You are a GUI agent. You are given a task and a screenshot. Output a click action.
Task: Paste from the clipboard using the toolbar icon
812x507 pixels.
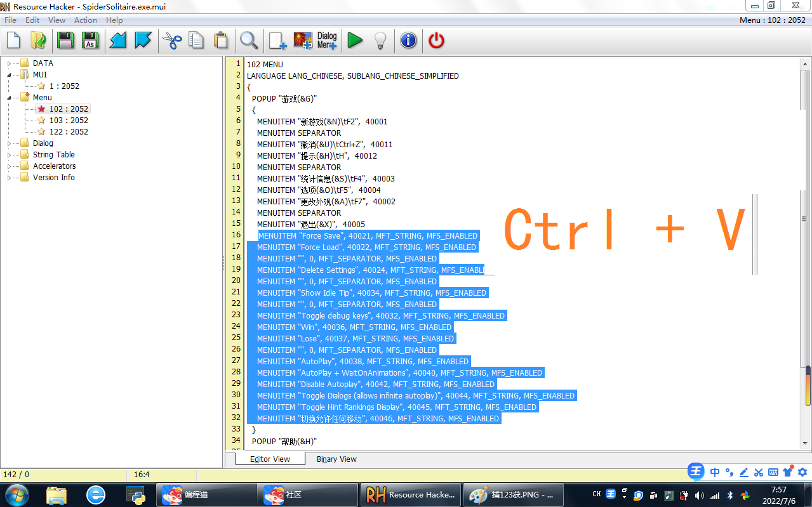220,41
